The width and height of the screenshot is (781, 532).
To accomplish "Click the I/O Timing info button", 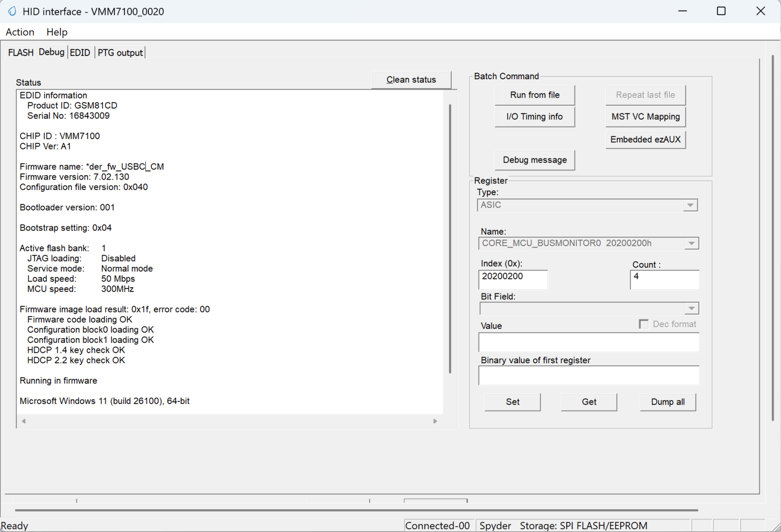I will click(x=534, y=117).
